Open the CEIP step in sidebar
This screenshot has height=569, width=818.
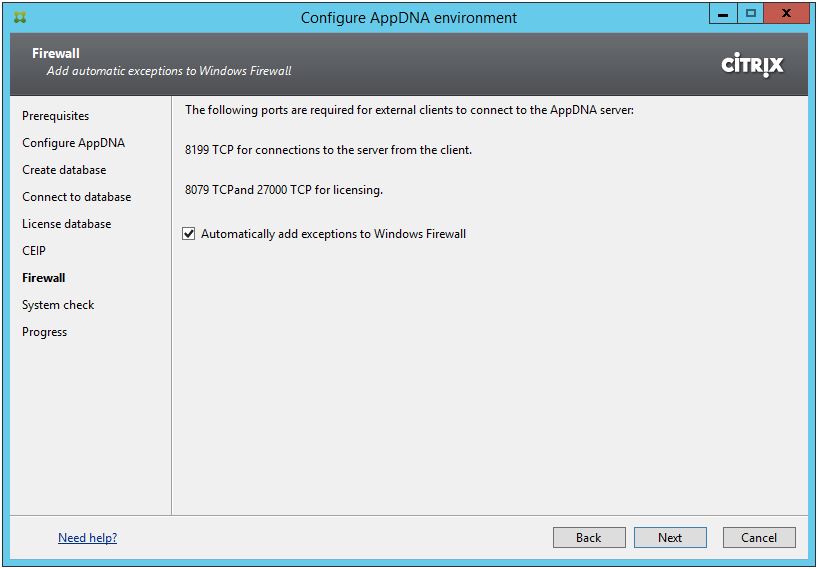click(x=34, y=251)
